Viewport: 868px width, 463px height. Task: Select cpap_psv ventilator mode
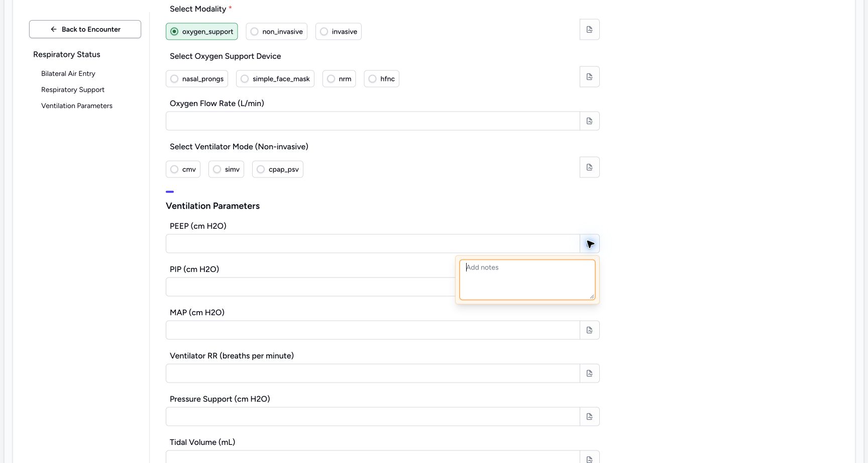coord(278,169)
